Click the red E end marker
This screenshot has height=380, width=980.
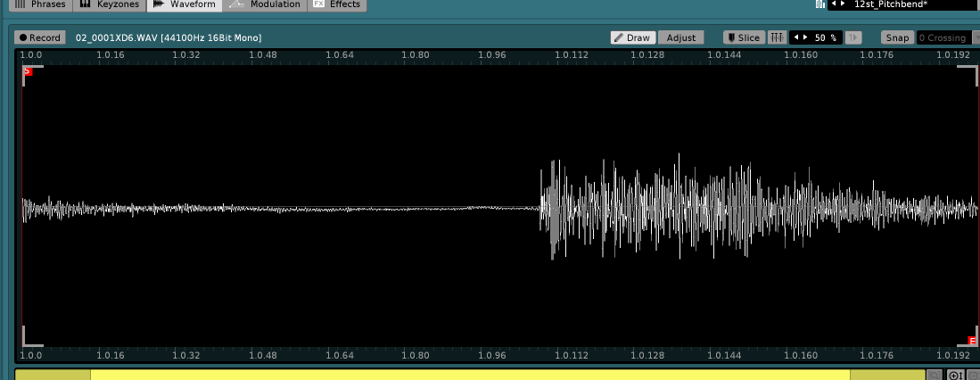pos(973,341)
